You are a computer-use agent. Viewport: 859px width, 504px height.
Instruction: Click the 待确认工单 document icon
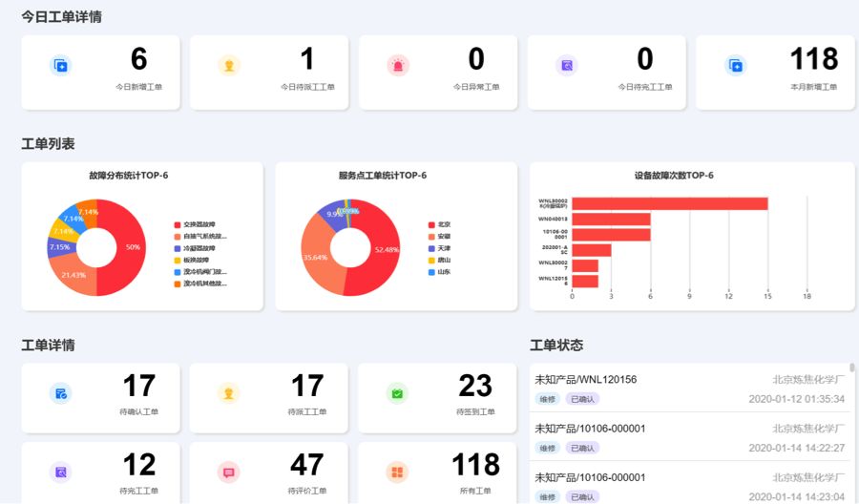click(x=61, y=393)
